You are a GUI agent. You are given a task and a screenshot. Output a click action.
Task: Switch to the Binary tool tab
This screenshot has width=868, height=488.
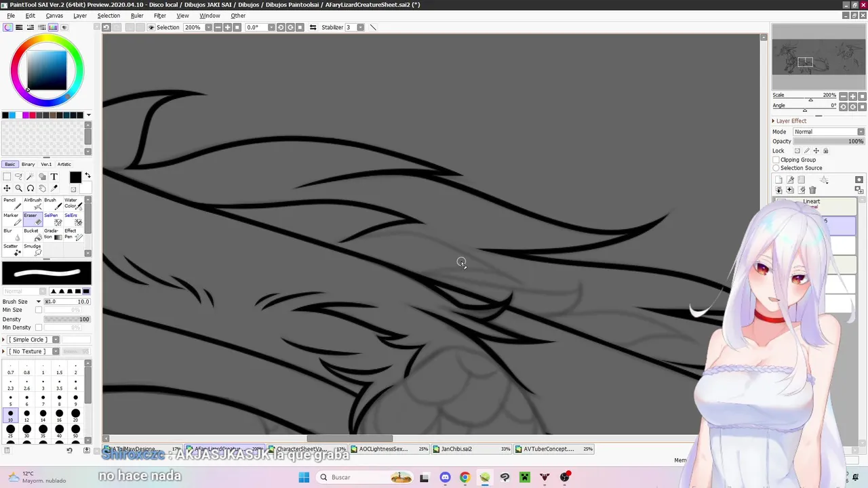[x=28, y=164]
